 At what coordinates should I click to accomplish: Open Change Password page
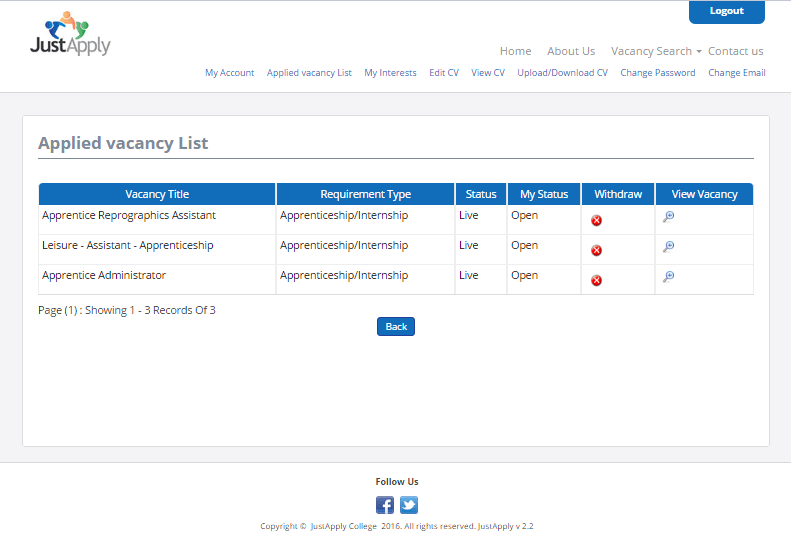(657, 73)
